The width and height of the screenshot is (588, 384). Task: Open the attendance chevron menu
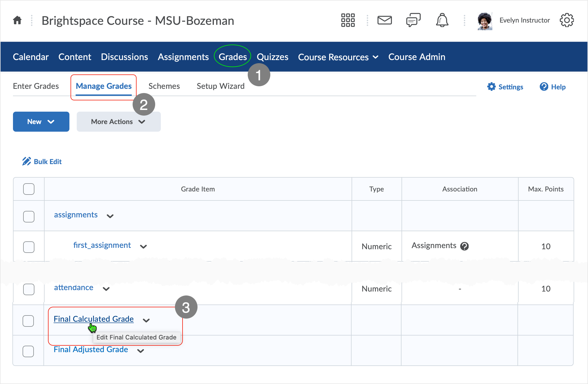pyautogui.click(x=106, y=289)
